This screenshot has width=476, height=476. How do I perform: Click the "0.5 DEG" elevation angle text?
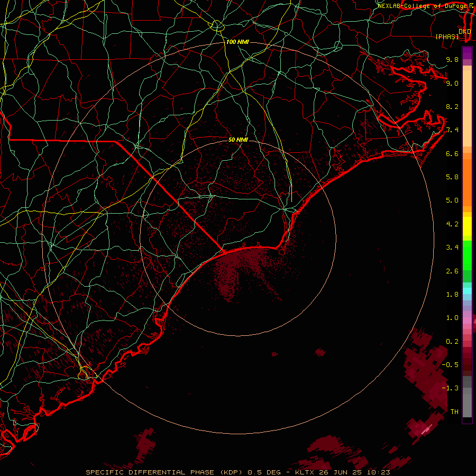click(266, 472)
